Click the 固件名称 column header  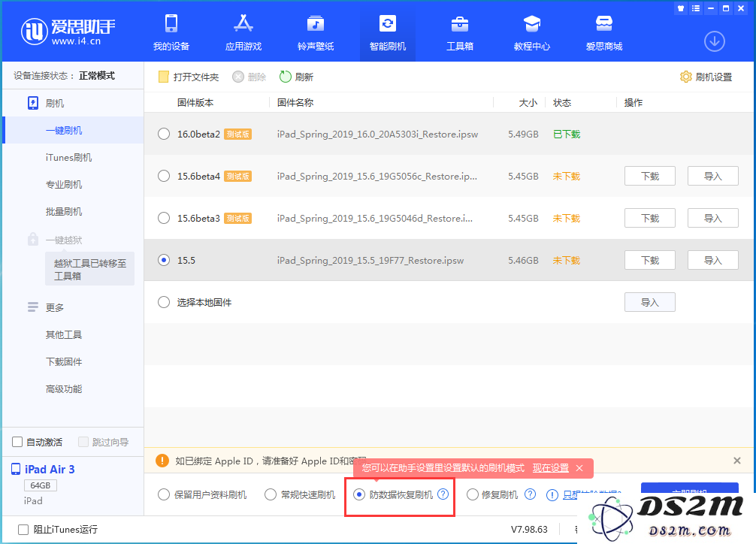[x=295, y=103]
